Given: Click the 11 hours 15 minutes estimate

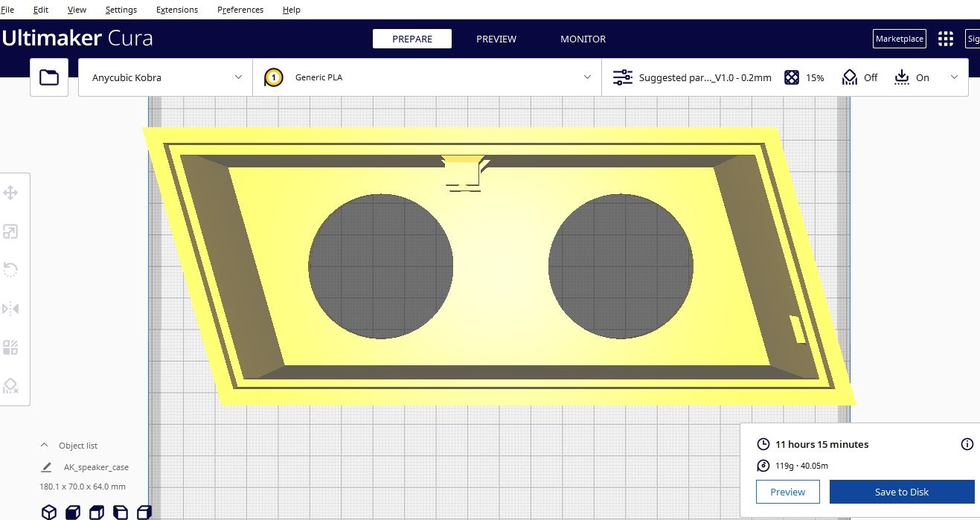Looking at the screenshot, I should 822,444.
